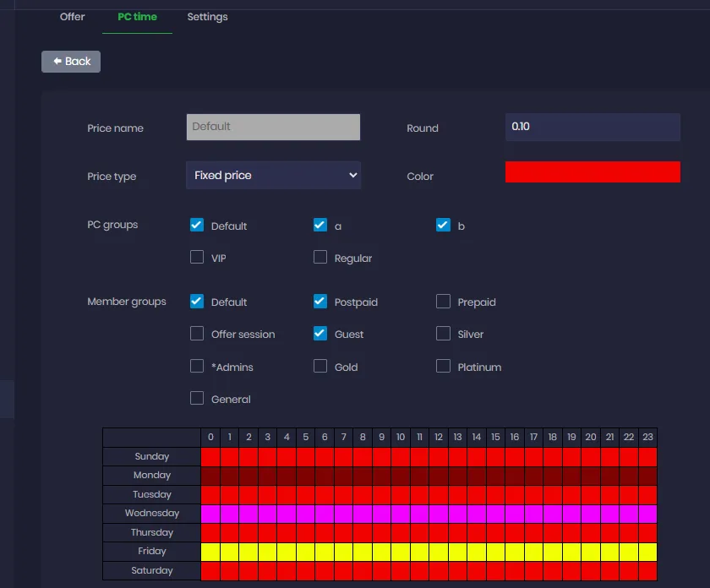This screenshot has width=710, height=588.
Task: Click the PC groups label
Action: pyautogui.click(x=112, y=225)
